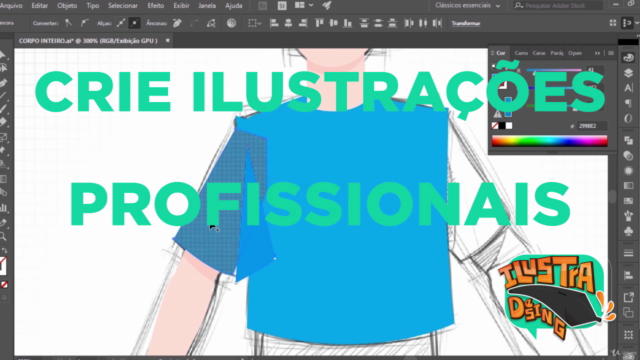Open the Ajuda menu
Viewport: 640px width, 360px height.
pos(233,6)
